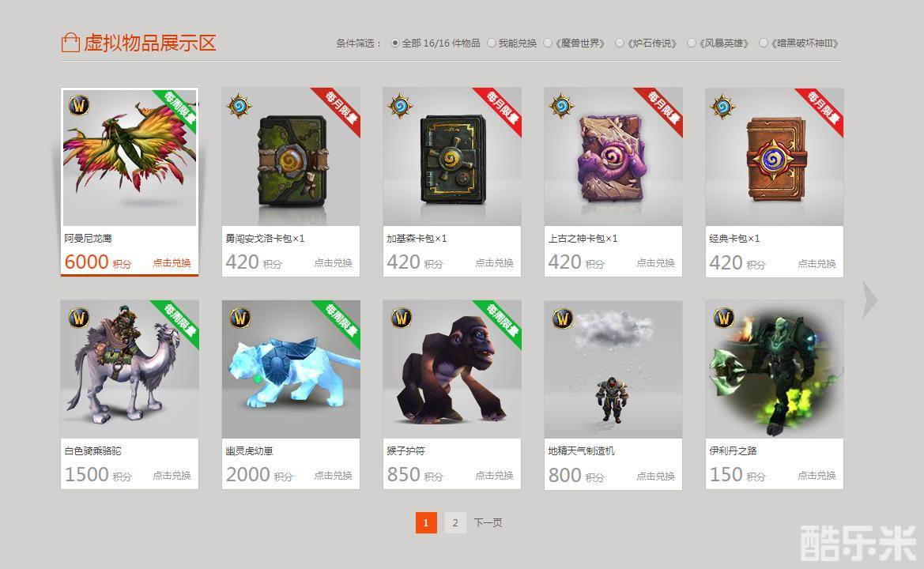This screenshot has height=569, width=924.
Task: Click the Hearthstone icon on 经典卡包
Action: coord(722,107)
